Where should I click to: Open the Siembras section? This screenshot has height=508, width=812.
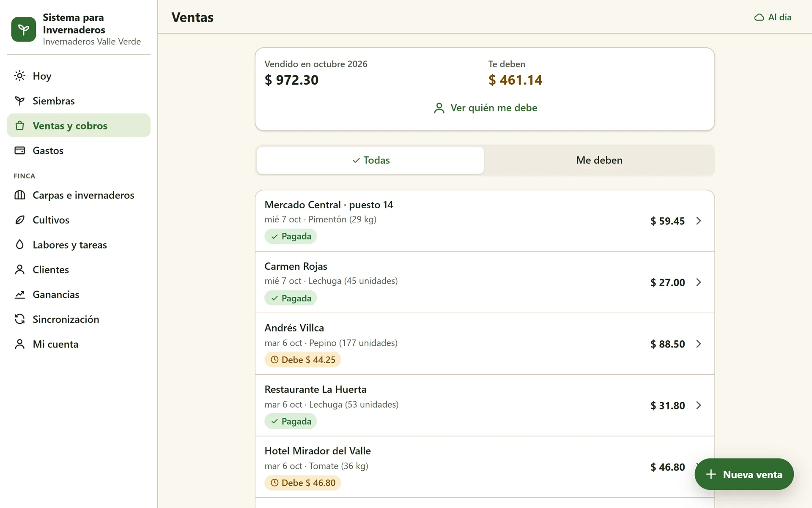[79, 101]
